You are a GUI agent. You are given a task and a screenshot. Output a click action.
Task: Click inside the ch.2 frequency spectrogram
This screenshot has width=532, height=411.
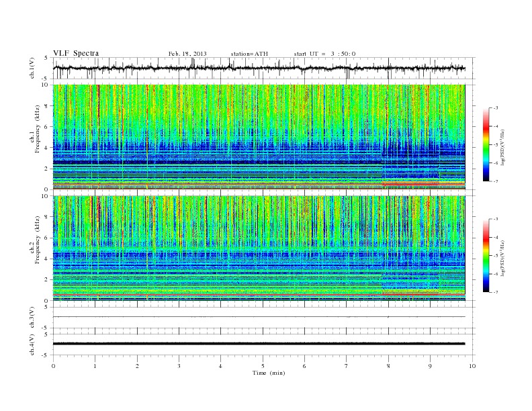point(259,248)
